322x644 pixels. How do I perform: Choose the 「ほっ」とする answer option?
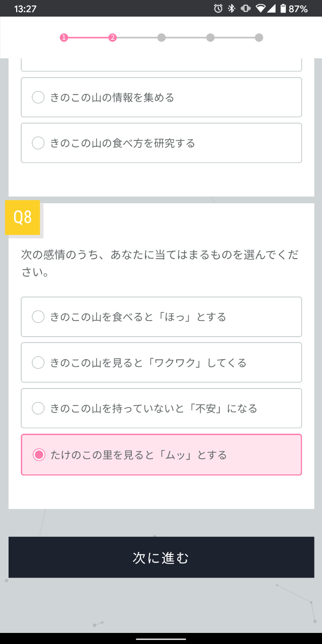pos(38,317)
